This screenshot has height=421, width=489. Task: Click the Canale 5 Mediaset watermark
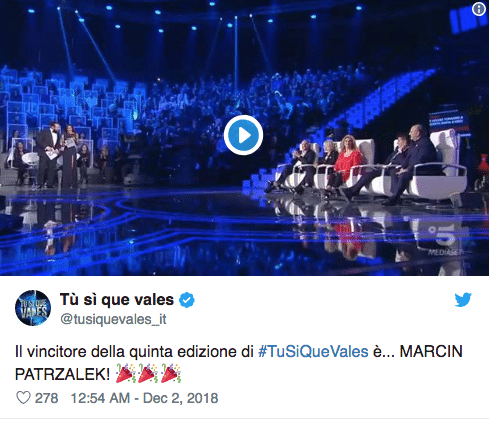coord(443,240)
